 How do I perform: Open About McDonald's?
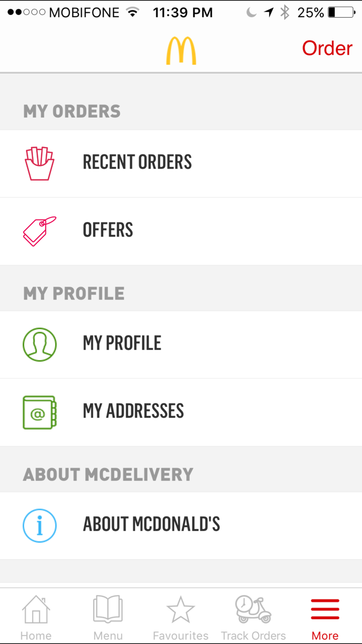(x=151, y=524)
